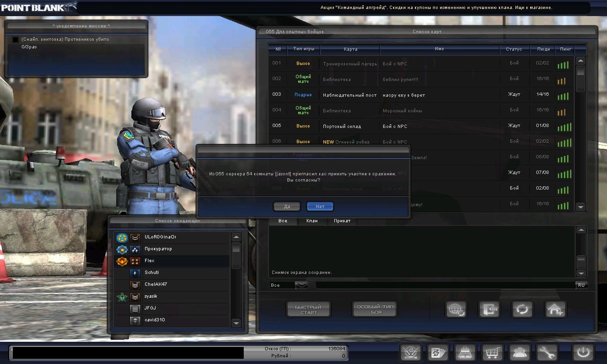607x364 pixels.
Task: Switch to the 'Приват' chat tab
Action: 342,221
